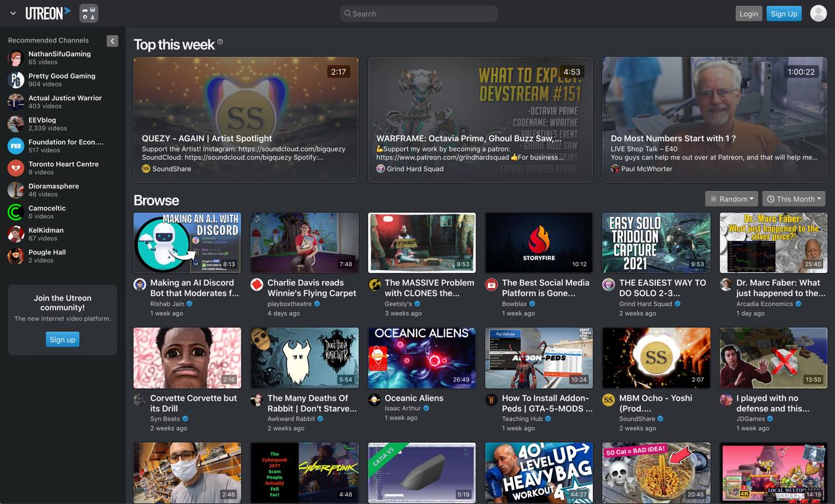This screenshot has height=504, width=835.
Task: Open EEVblog channel name link
Action: click(x=42, y=120)
